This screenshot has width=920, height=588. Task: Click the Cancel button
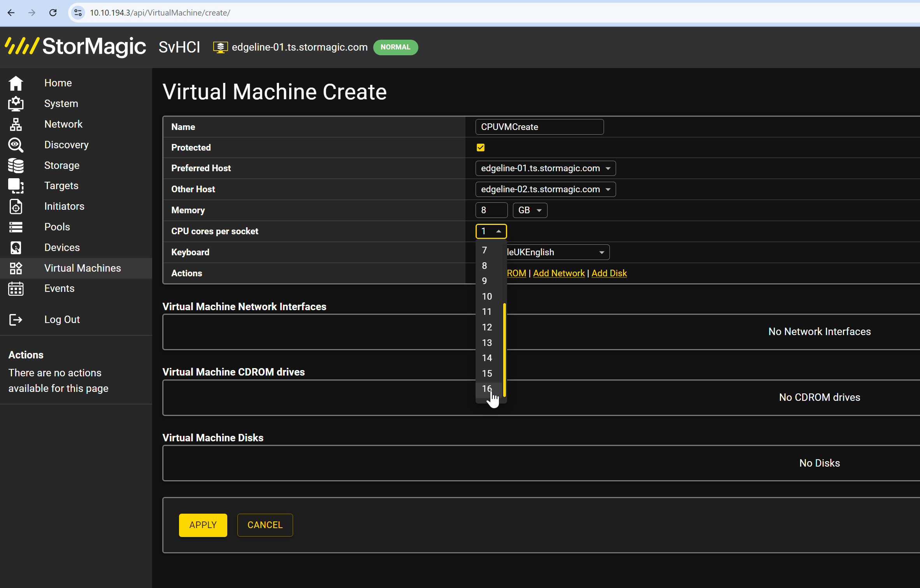(265, 525)
